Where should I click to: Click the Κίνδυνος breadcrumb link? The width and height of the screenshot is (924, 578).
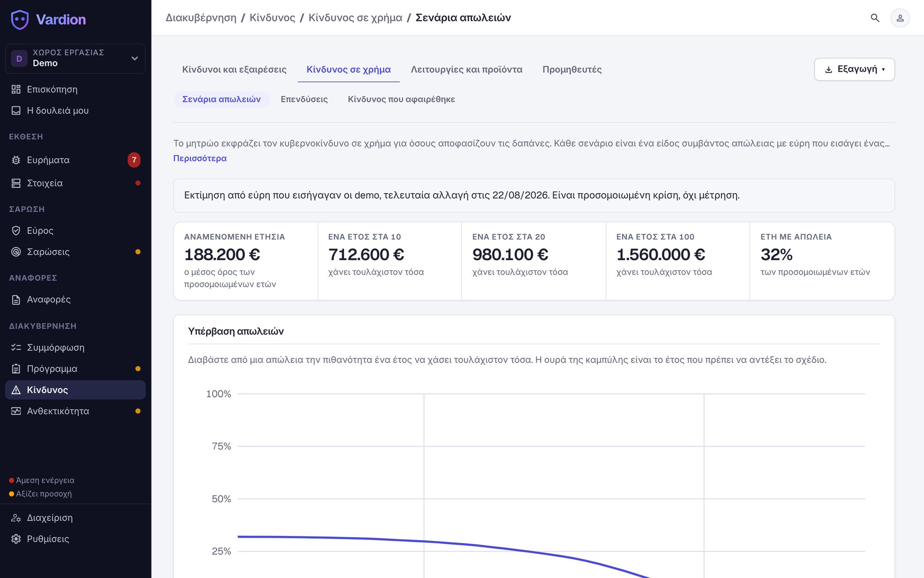272,18
